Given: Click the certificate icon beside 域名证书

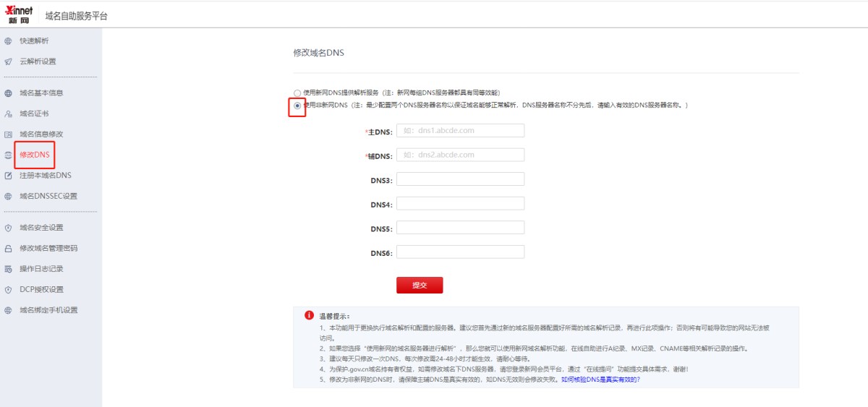Looking at the screenshot, I should point(8,114).
